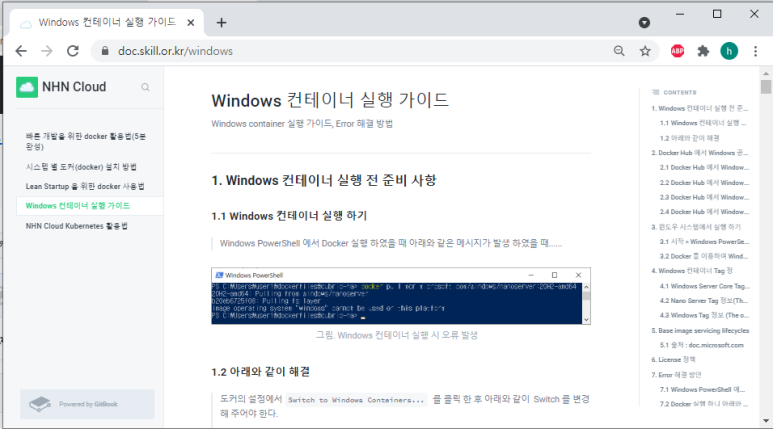Screen dimensions: 773x429
Task: Open 시스템 별 도커(docker) 설치 방법 page
Action: point(81,167)
